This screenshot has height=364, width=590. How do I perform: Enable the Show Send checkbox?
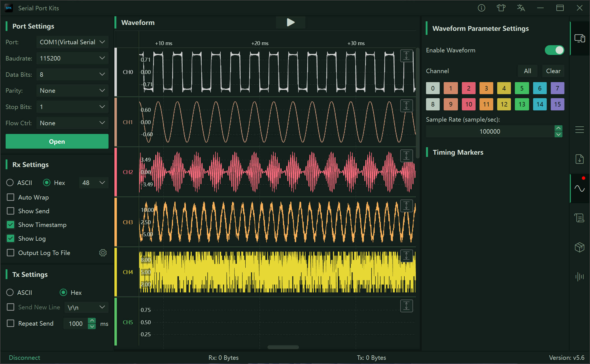point(10,211)
